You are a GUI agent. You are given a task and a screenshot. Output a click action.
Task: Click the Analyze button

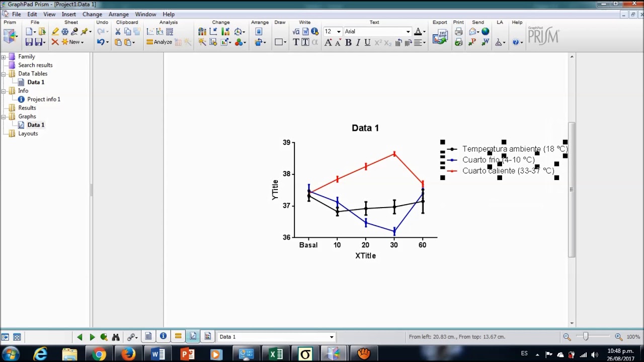(x=159, y=42)
